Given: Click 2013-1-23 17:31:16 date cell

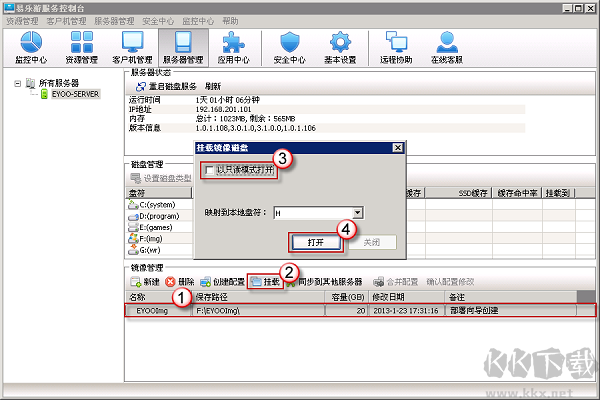Looking at the screenshot, I should tap(406, 310).
